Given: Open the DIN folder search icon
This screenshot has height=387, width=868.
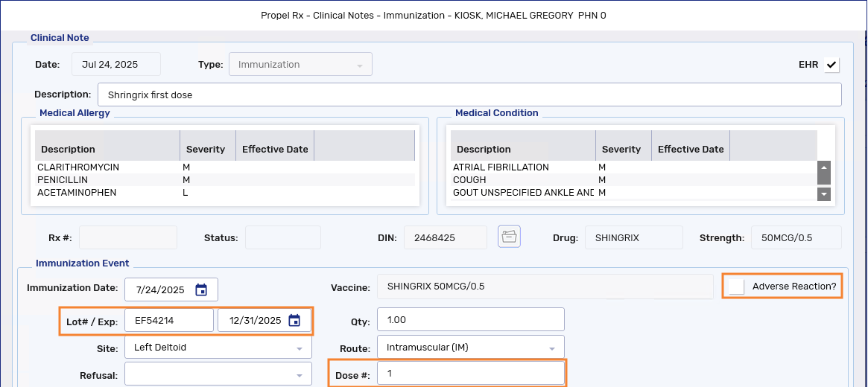Looking at the screenshot, I should coord(509,237).
